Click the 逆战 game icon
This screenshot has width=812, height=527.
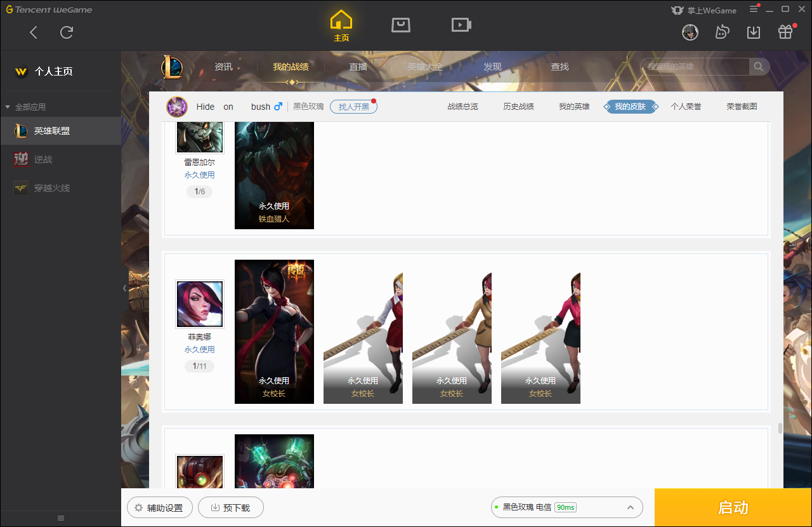[21, 159]
